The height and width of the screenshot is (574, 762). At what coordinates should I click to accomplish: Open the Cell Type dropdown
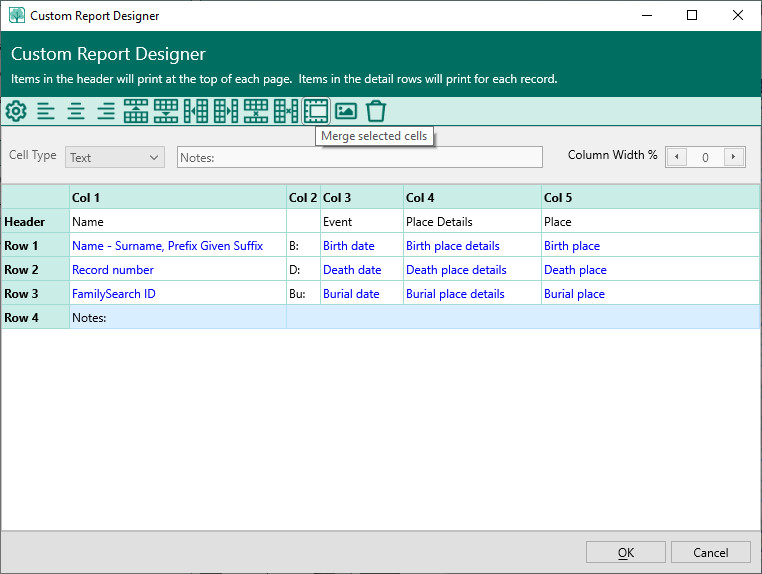(114, 157)
